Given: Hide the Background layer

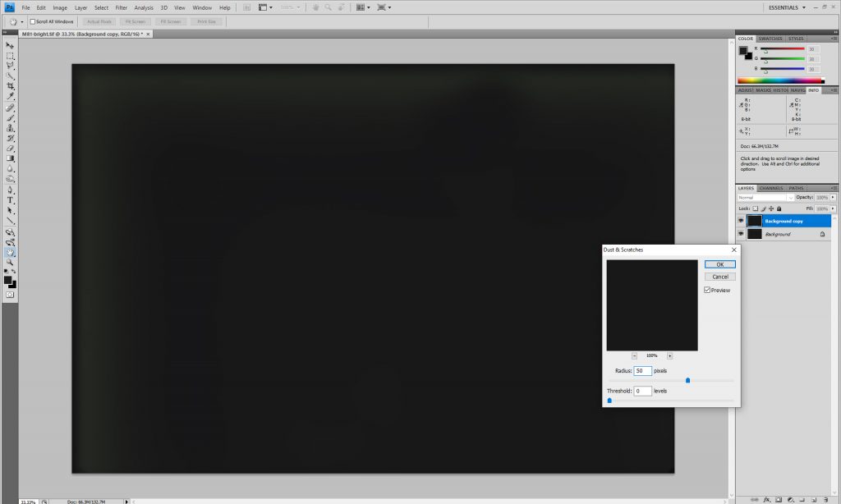Looking at the screenshot, I should pos(741,234).
